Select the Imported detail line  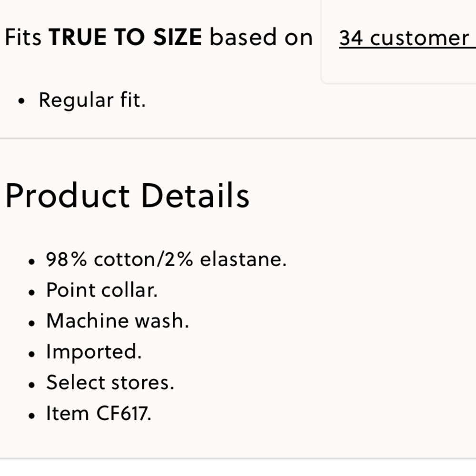94,352
